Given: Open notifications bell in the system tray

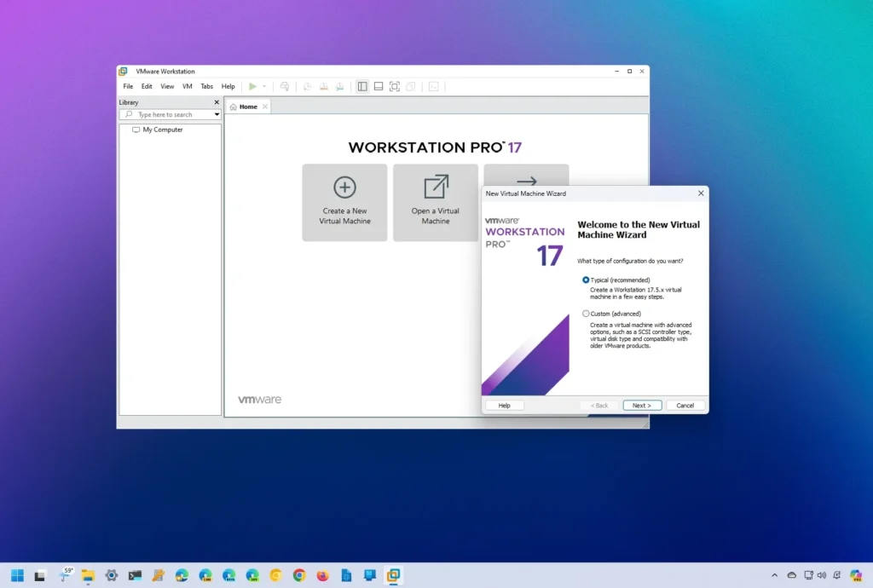Looking at the screenshot, I should [837, 575].
